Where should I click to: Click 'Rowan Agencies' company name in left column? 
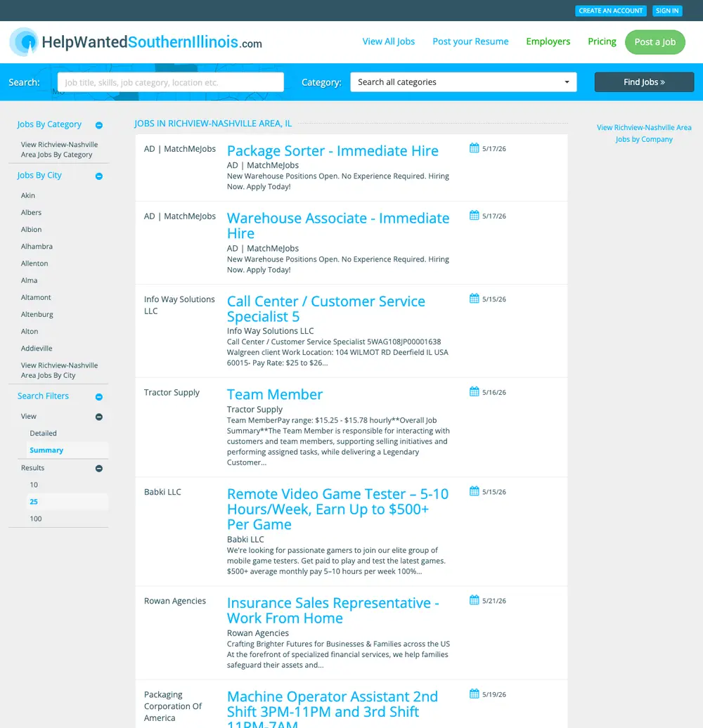[x=175, y=602]
